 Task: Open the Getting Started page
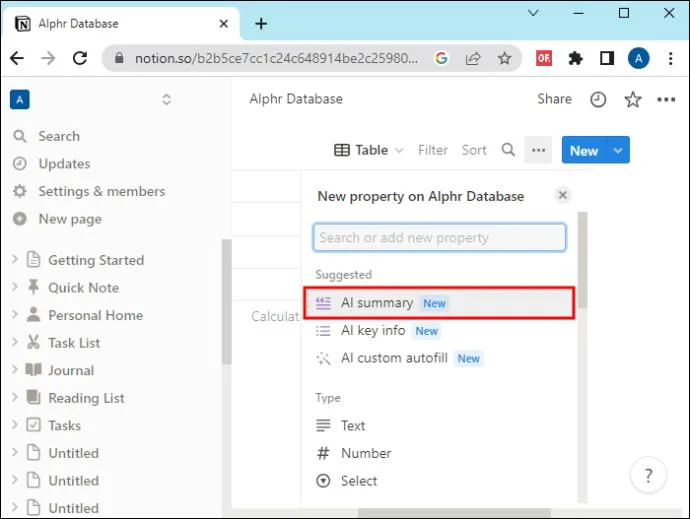click(x=96, y=260)
